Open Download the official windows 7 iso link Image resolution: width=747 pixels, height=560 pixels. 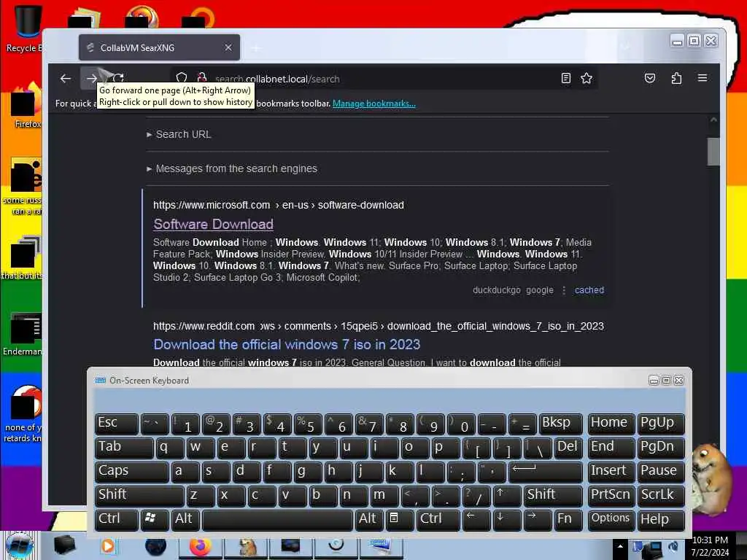[x=287, y=344]
